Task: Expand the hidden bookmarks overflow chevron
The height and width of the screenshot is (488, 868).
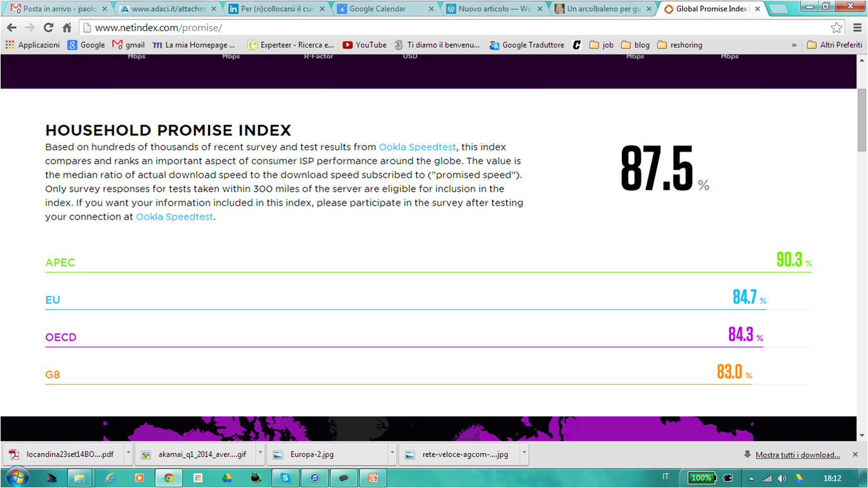Action: point(794,45)
